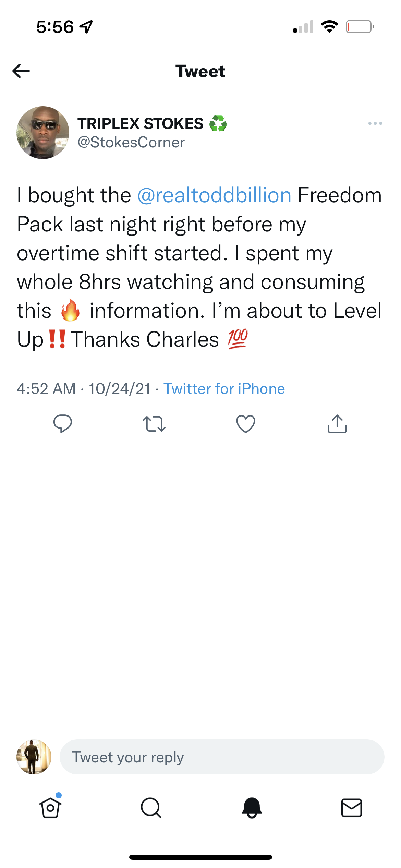Tap the reply speech bubble icon

pos(63,424)
